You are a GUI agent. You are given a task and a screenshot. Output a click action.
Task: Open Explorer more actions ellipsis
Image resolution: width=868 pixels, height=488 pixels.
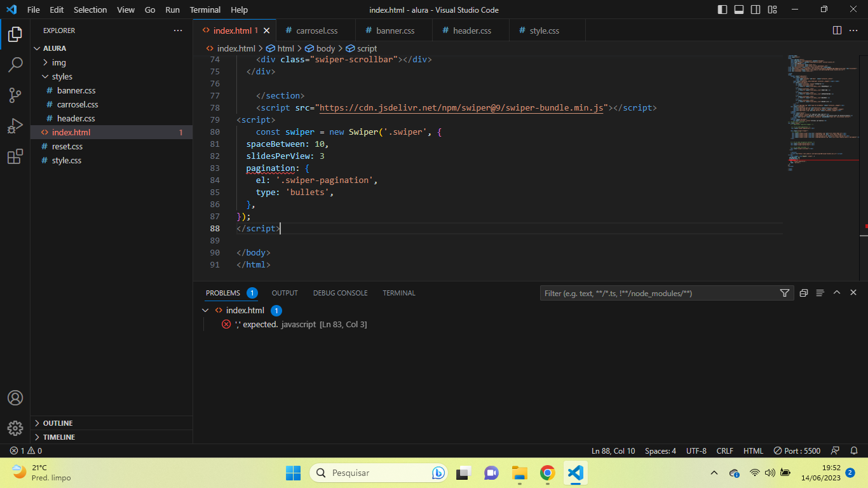click(178, 30)
